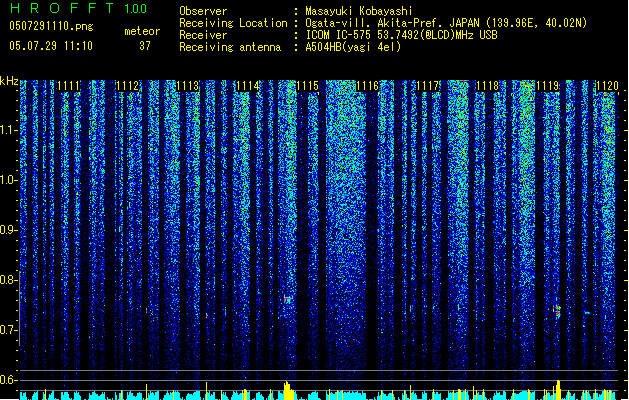This screenshot has width=629, height=400.
Task: Click the Receiving antenna label
Action: (230, 47)
